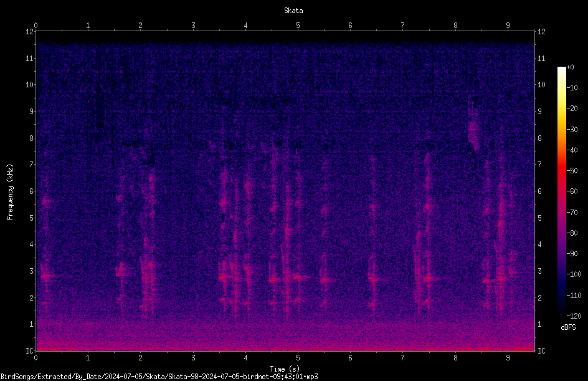
Task: Click the "-80" value on the color scale
Action: pos(572,233)
